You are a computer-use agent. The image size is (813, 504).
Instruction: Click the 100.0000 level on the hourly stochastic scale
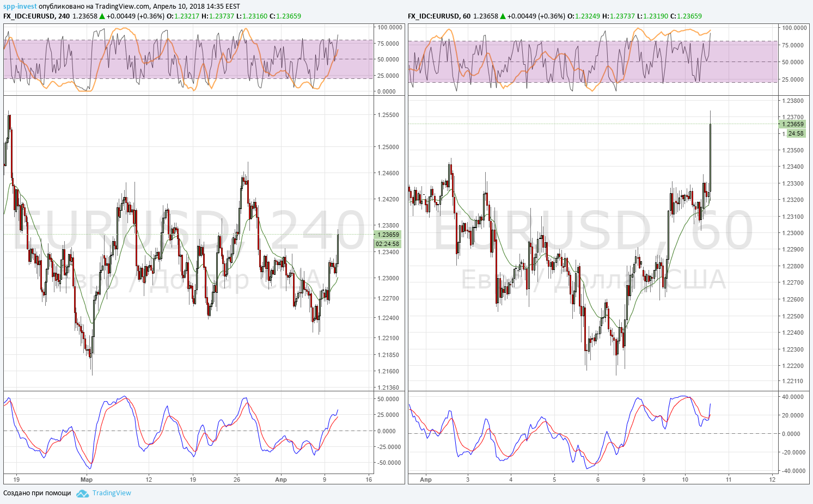coord(794,28)
